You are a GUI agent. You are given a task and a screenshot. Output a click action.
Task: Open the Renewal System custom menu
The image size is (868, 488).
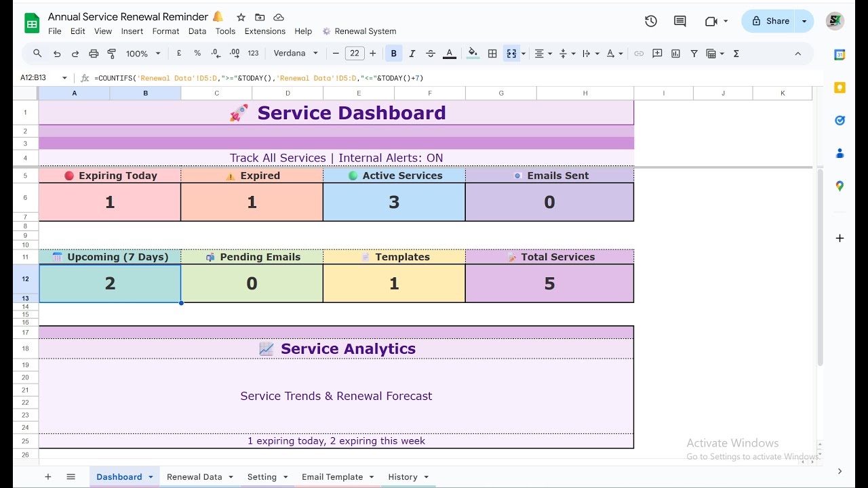point(359,31)
